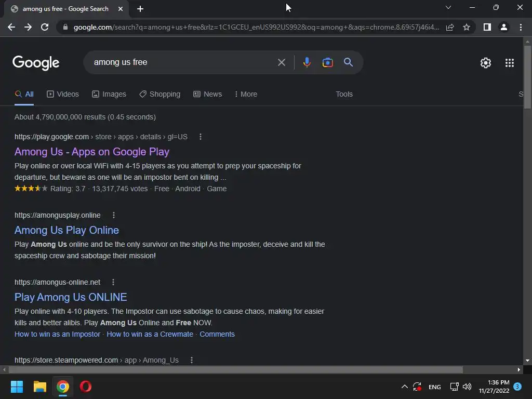532x399 pixels.
Task: Open the search Tools options
Action: [344, 95]
